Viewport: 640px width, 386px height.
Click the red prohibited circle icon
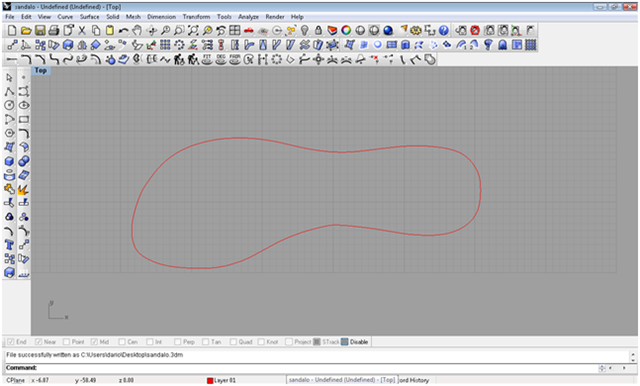pos(475,31)
